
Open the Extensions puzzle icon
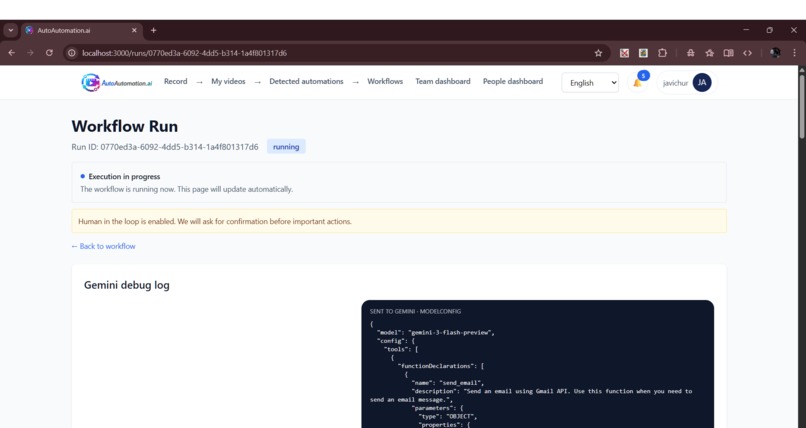pyautogui.click(x=662, y=53)
